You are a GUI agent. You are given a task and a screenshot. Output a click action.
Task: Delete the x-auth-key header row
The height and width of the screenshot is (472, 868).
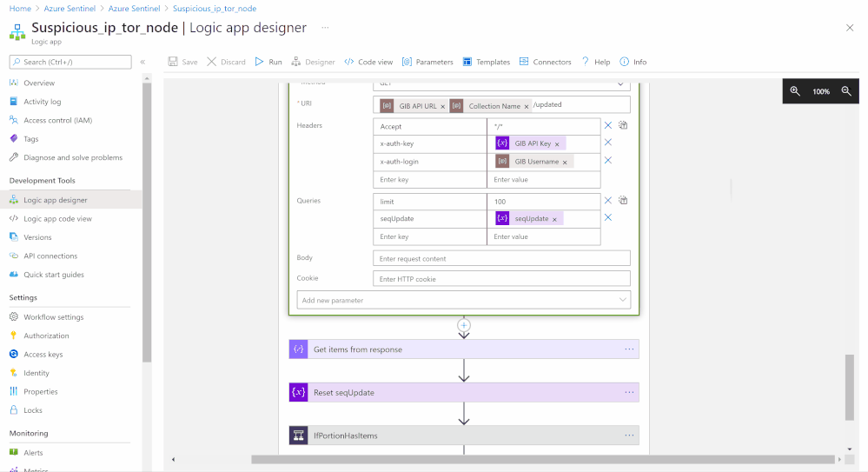[608, 143]
